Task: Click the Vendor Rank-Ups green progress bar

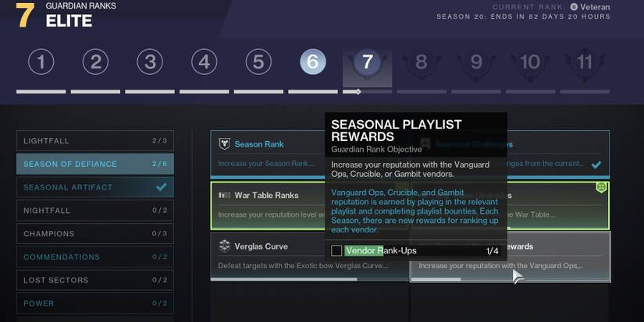Action: pyautogui.click(x=364, y=250)
